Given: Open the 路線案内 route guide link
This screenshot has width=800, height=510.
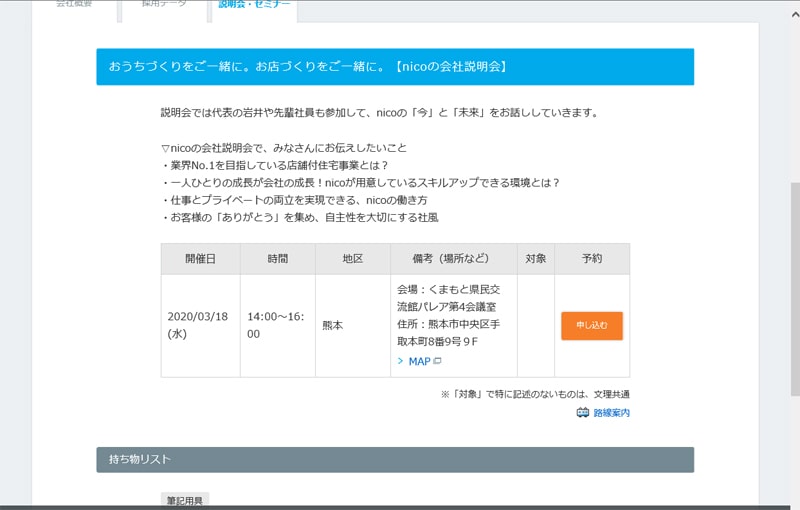Looking at the screenshot, I should (x=611, y=413).
